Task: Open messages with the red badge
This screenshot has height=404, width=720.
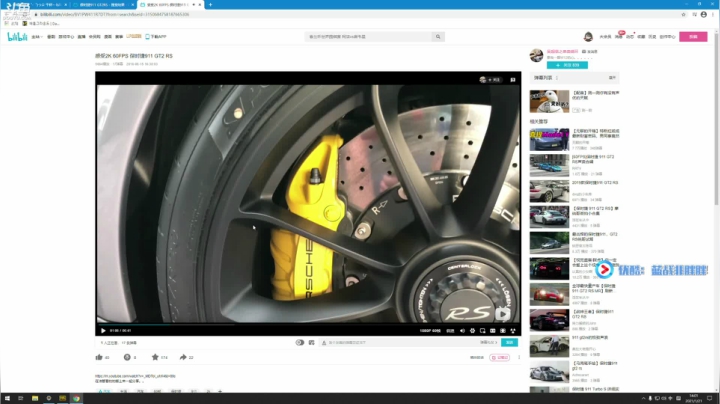Action: 619,36
